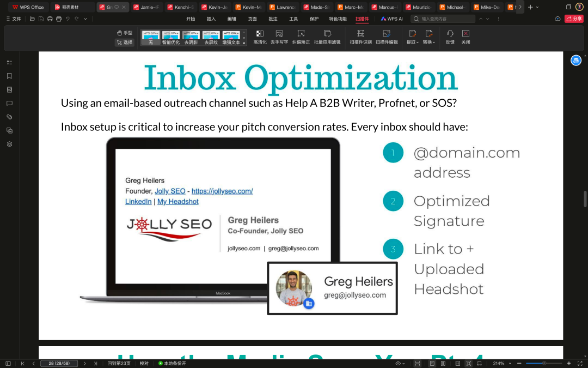This screenshot has width=588, height=368.
Task: Open the outline list icon in sidebar
Action: click(9, 62)
